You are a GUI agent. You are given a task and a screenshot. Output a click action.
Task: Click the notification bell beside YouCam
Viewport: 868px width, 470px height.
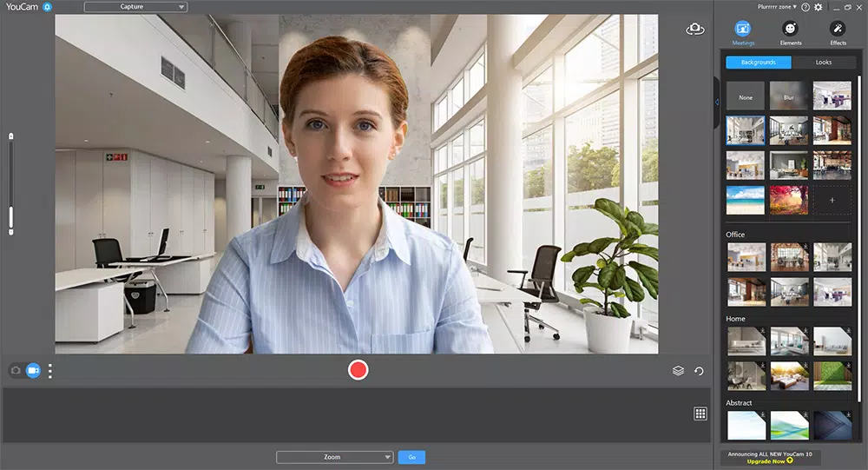pyautogui.click(x=47, y=7)
